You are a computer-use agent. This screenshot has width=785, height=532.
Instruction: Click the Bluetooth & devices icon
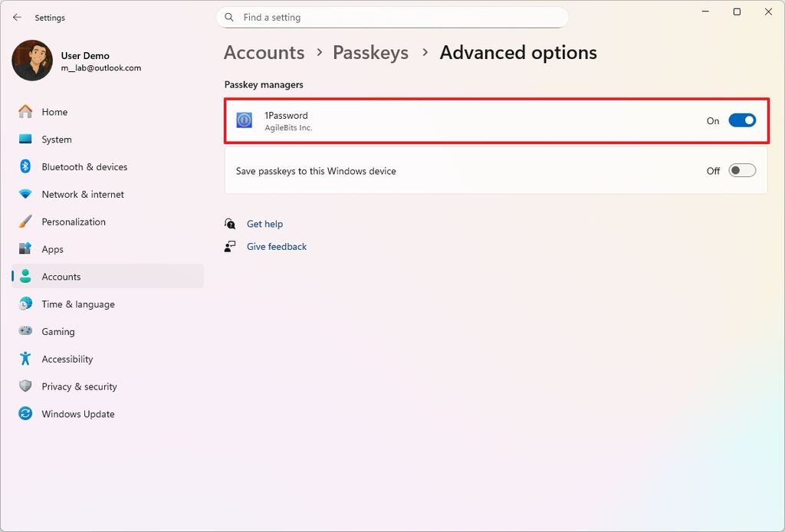(x=26, y=166)
